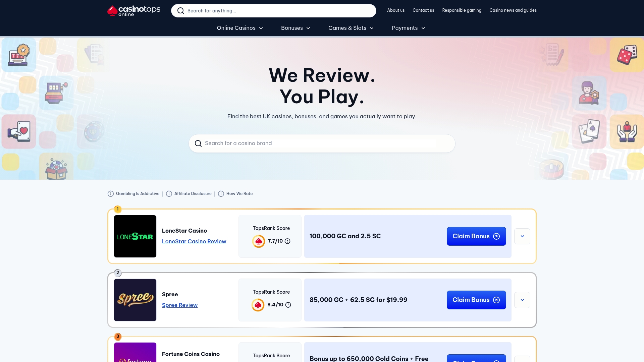Image resolution: width=644 pixels, height=362 pixels.
Task: Visit Responsible gaming page
Action: pos(462,10)
